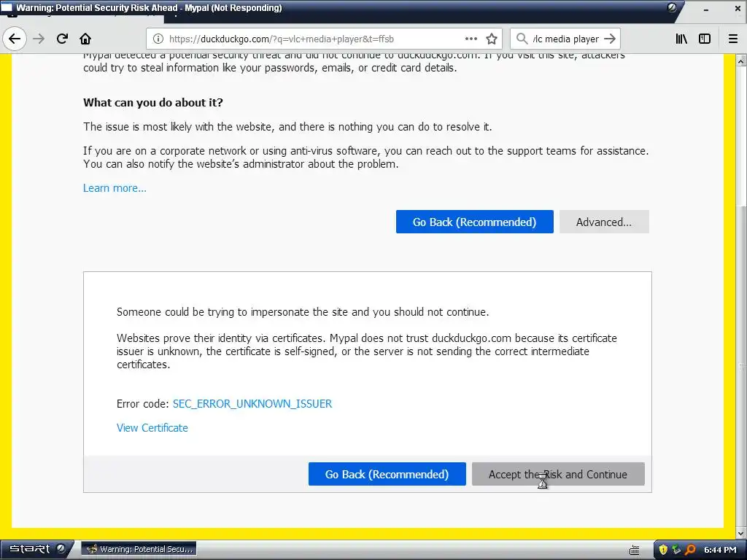Open the hamburger application menu
Viewport: 747px width, 560px height.
pyautogui.click(x=733, y=39)
